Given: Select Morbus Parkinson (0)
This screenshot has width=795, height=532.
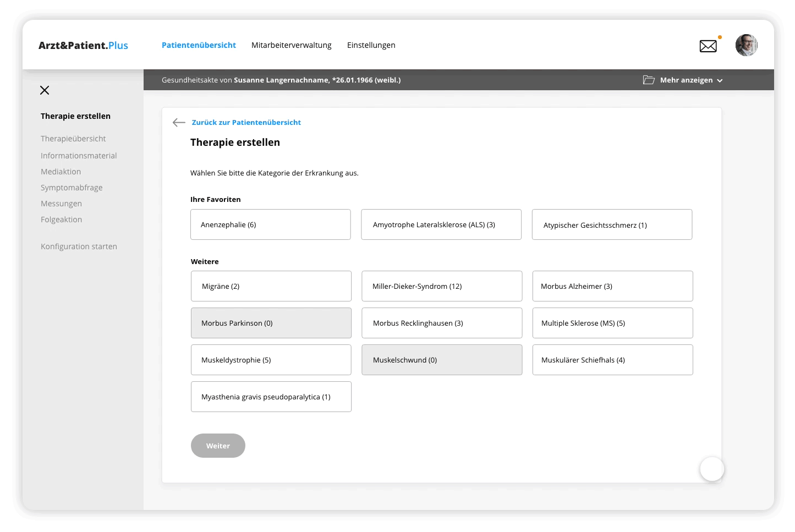Looking at the screenshot, I should tap(271, 323).
